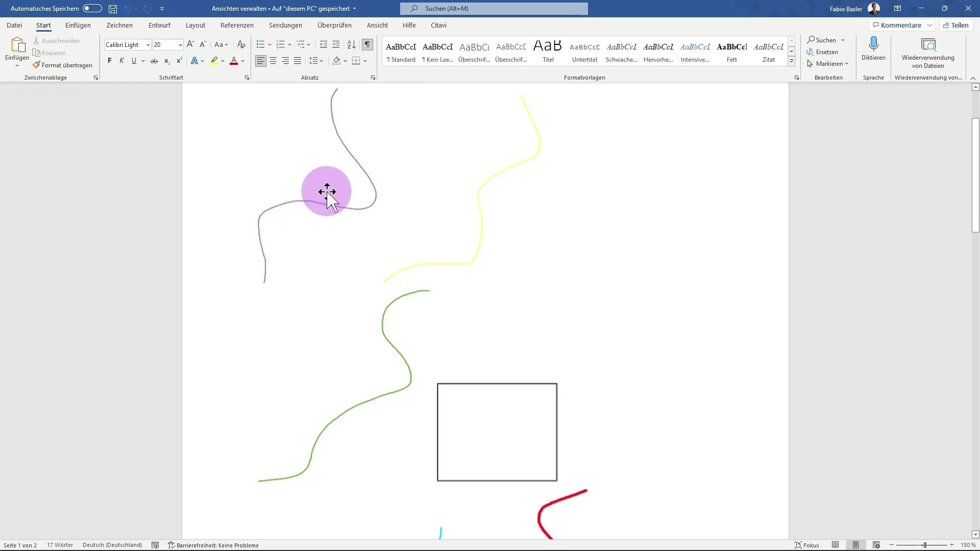Align text right
Screen dimensions: 980x551
pyautogui.click(x=285, y=61)
